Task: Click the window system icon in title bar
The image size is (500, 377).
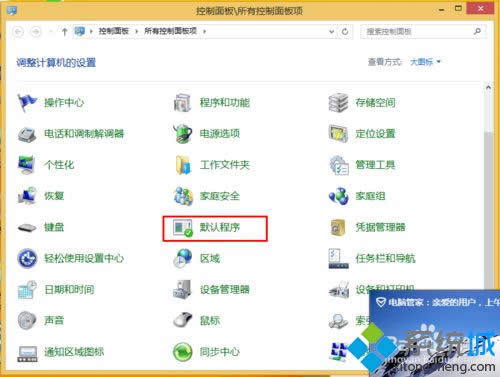Action: (x=12, y=10)
